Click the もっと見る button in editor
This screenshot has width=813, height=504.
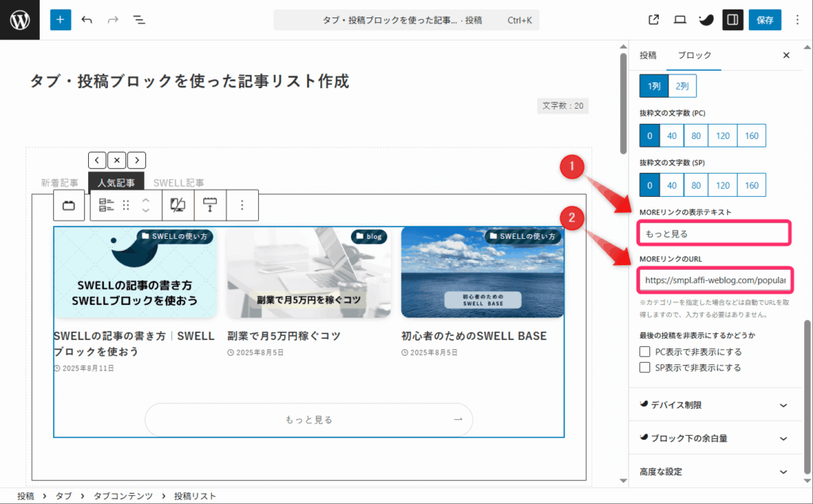pyautogui.click(x=309, y=420)
